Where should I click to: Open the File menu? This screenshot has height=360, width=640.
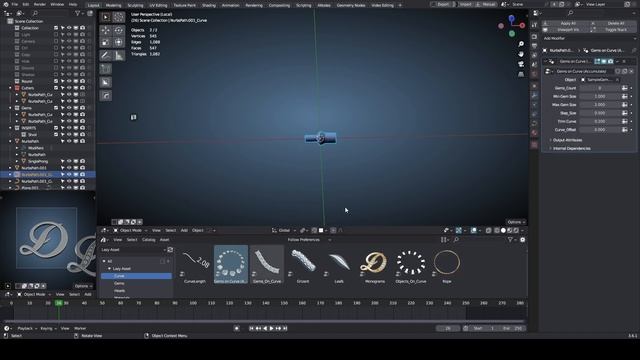tap(15, 4)
